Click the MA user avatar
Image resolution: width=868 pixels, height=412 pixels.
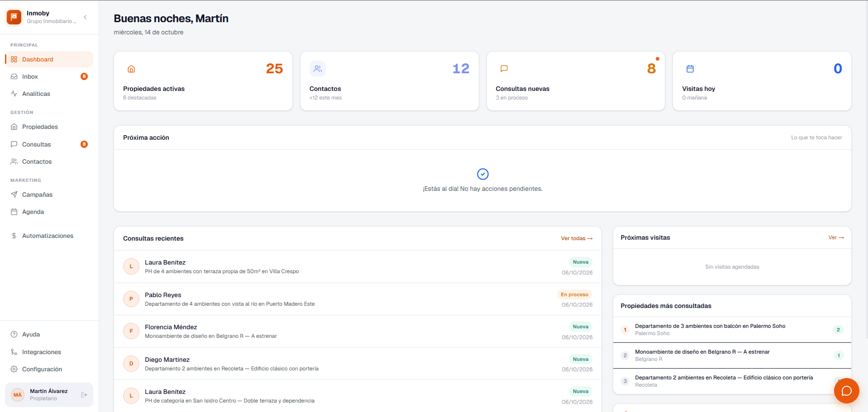coord(18,395)
